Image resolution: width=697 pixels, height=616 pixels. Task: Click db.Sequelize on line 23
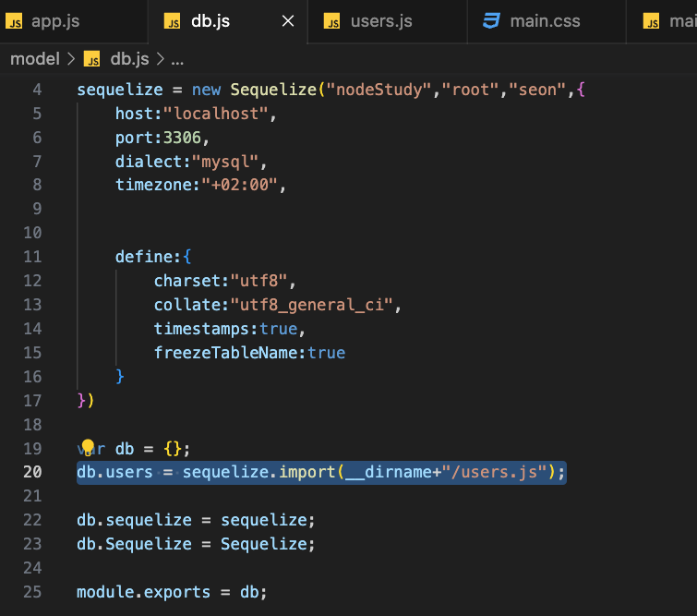(x=134, y=544)
